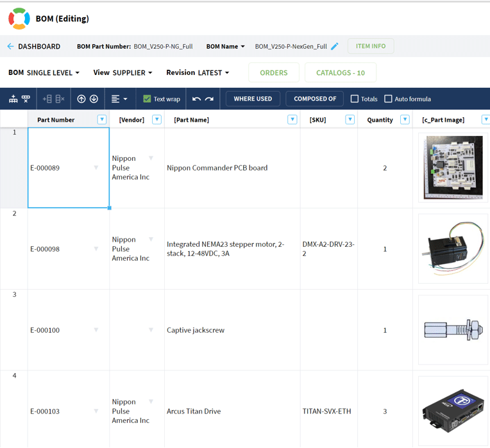
Task: Select the Nippon Commander PCB board cell
Action: (232, 168)
